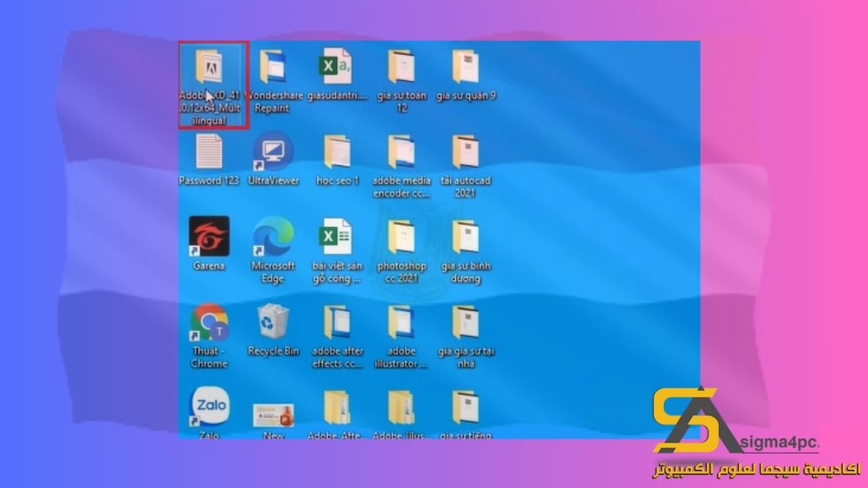
Task: Select the Adobe_XD_41 Multilingual folder icon
Action: pyautogui.click(x=209, y=66)
